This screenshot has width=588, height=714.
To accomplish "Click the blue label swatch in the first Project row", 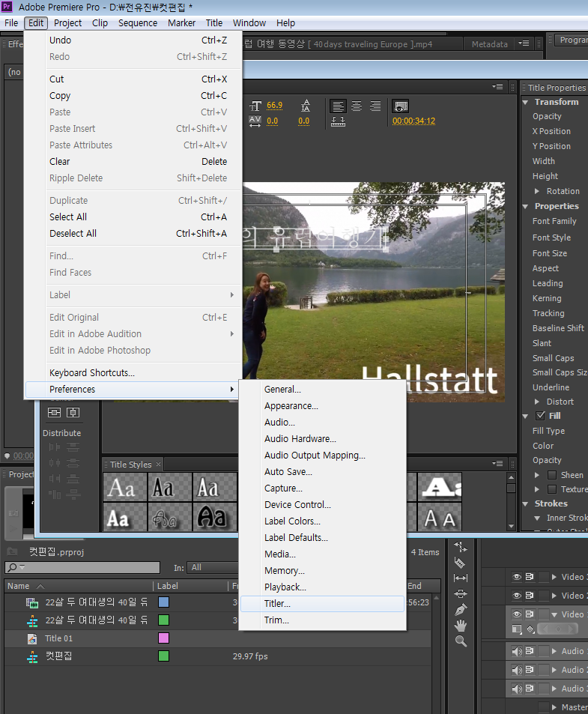I will click(x=163, y=602).
